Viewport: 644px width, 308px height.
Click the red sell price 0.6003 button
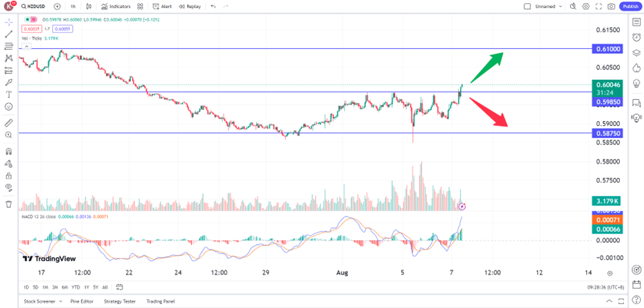31,29
